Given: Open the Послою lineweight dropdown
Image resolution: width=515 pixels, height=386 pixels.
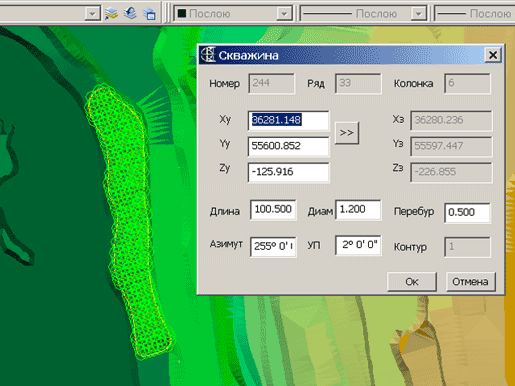Looking at the screenshot, I should click(x=475, y=14).
